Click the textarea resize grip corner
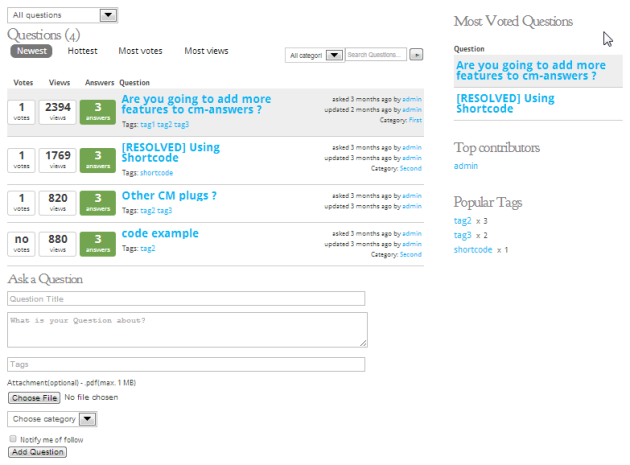 [363, 343]
